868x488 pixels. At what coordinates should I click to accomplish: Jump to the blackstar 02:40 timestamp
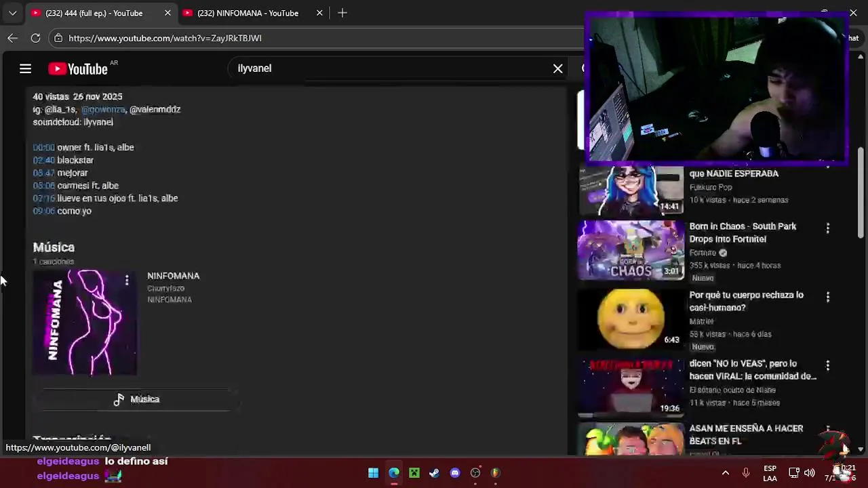tap(44, 160)
